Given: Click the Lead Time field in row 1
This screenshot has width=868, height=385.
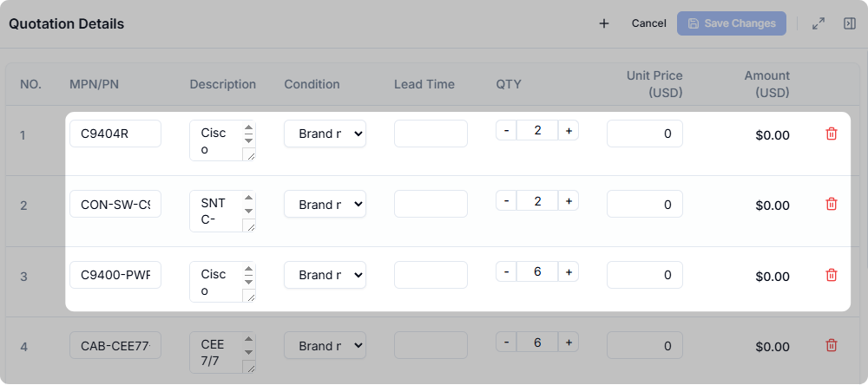Looking at the screenshot, I should pos(431,134).
